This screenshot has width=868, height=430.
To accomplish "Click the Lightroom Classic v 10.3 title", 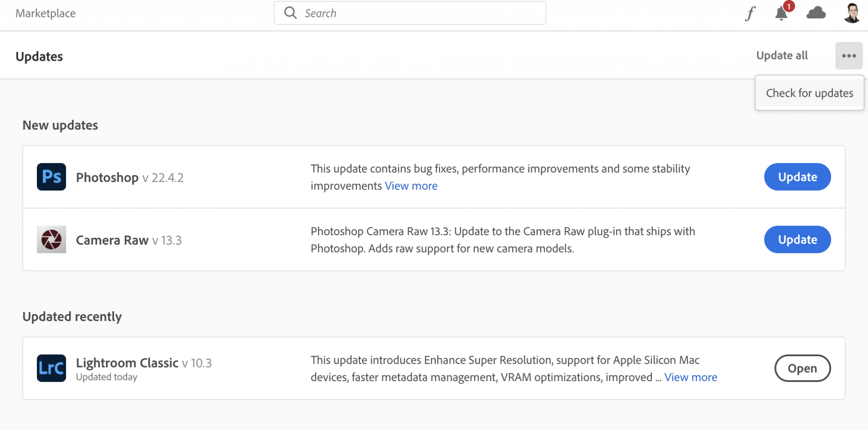I will click(144, 363).
